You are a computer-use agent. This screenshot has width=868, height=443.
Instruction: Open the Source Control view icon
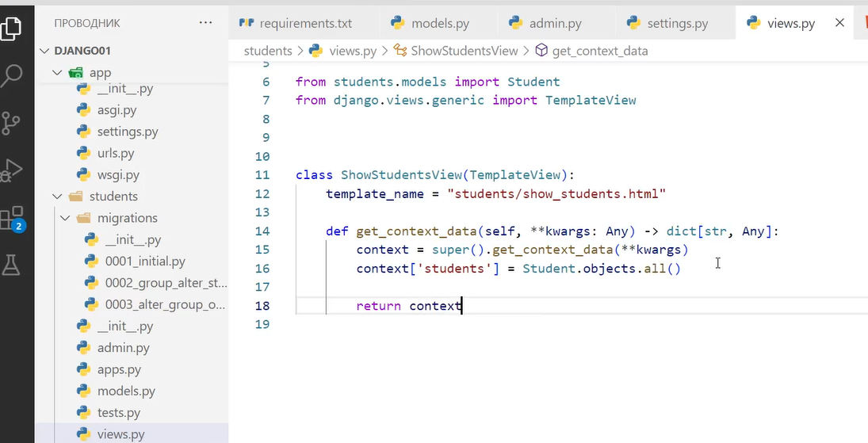11,123
